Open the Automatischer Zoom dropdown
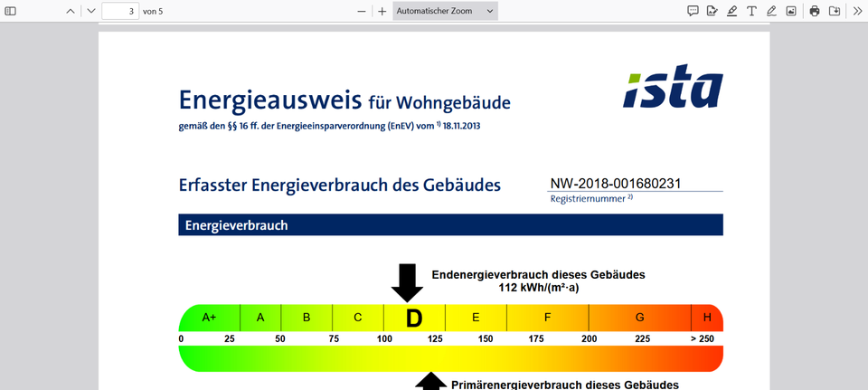Image resolution: width=868 pixels, height=390 pixels. point(446,11)
